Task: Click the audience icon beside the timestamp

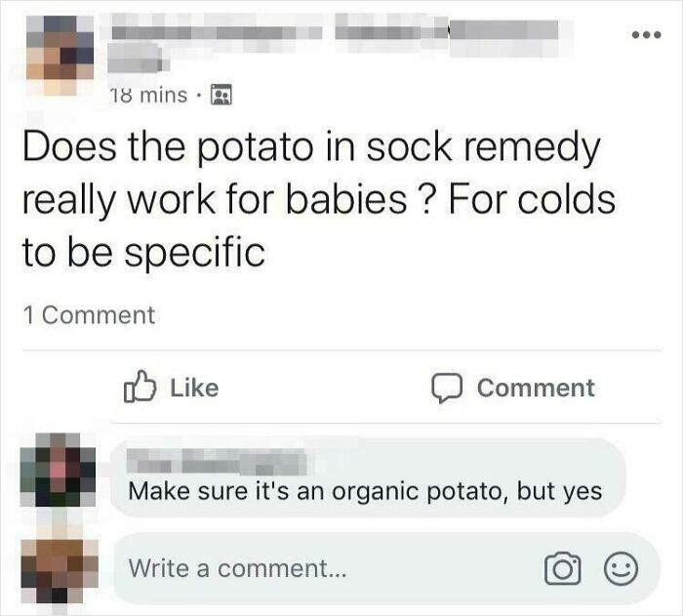Action: [x=223, y=96]
